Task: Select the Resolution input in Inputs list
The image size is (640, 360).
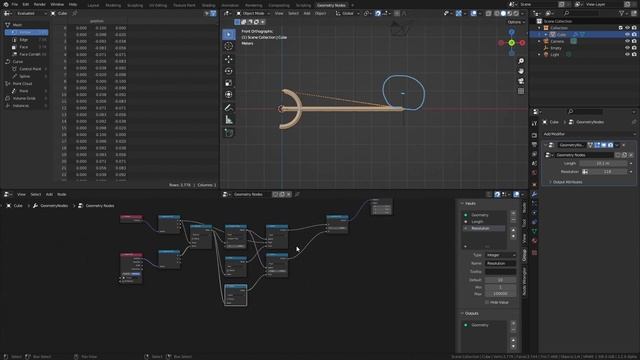Action: 484,229
